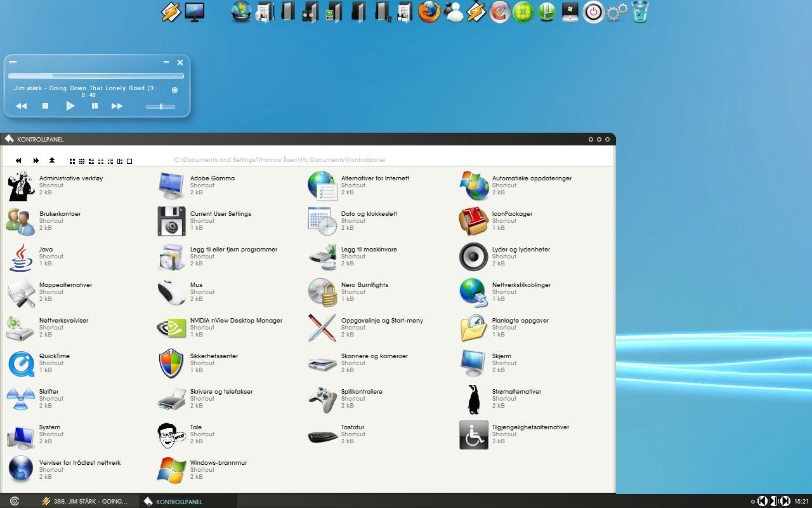Adjust the media player volume slider
Screen dimensions: 812x508
pos(161,107)
